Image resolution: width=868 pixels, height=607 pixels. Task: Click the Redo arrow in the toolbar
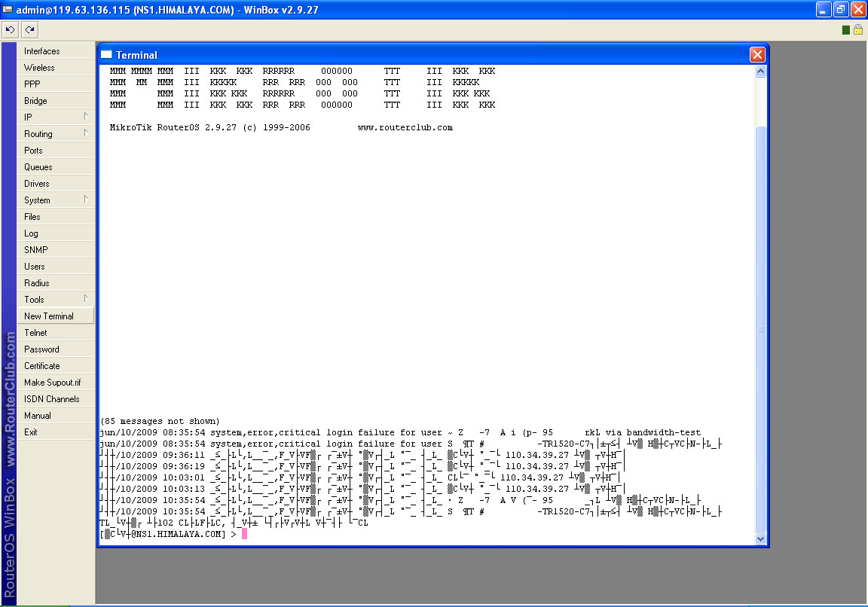(x=30, y=30)
